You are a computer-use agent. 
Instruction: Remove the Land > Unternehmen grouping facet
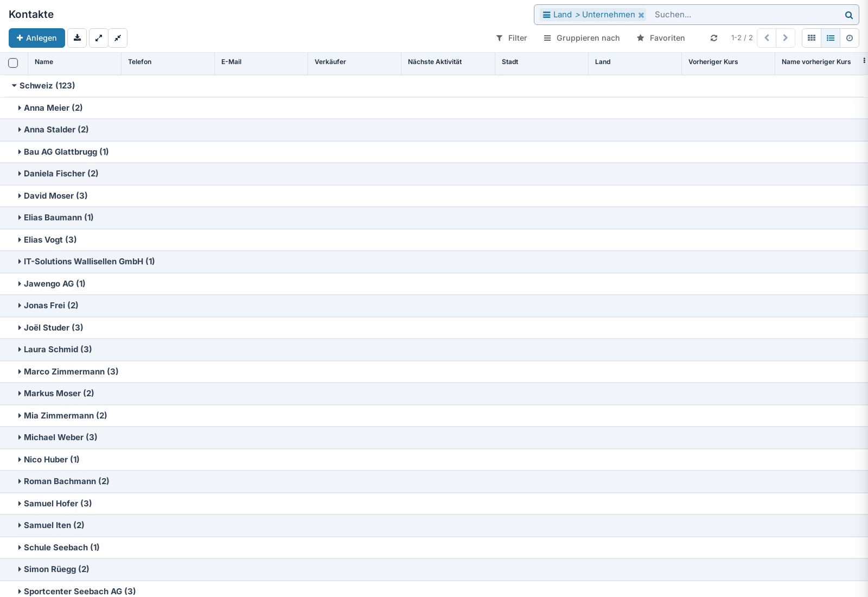[x=641, y=15]
